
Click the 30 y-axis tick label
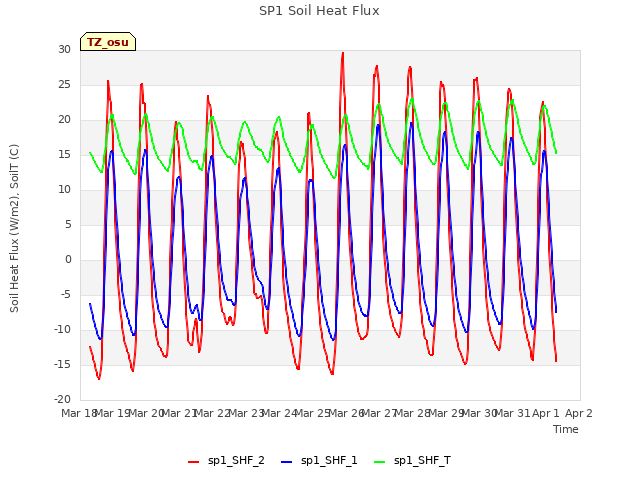(64, 49)
